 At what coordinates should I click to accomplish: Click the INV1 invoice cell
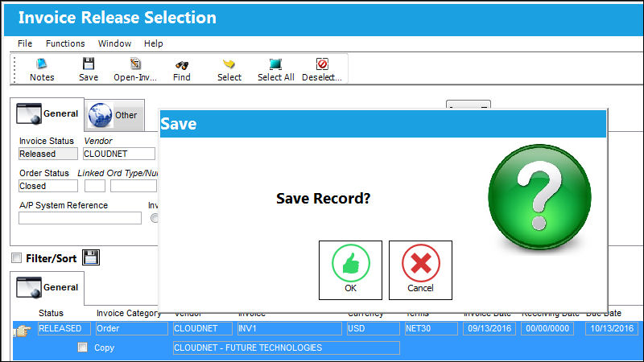[290, 328]
